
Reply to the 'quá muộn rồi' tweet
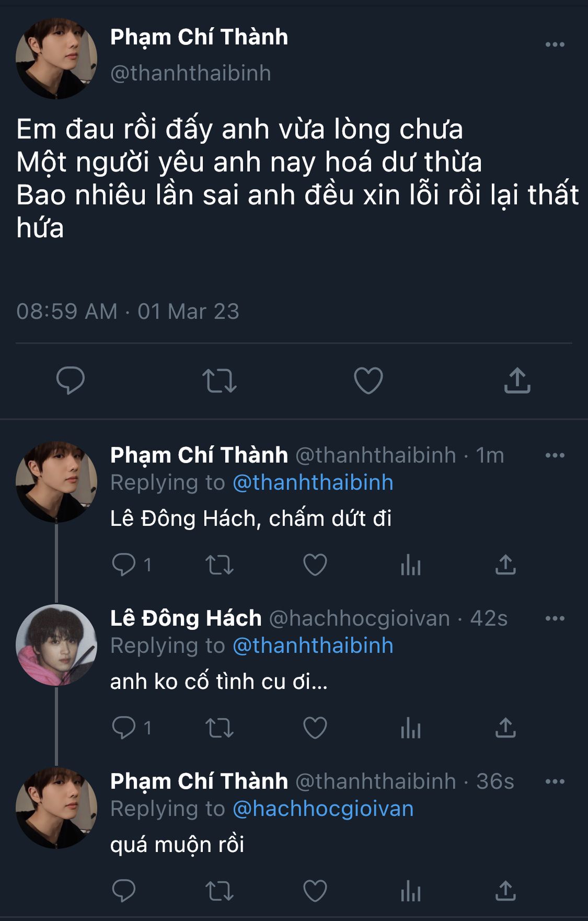[124, 891]
